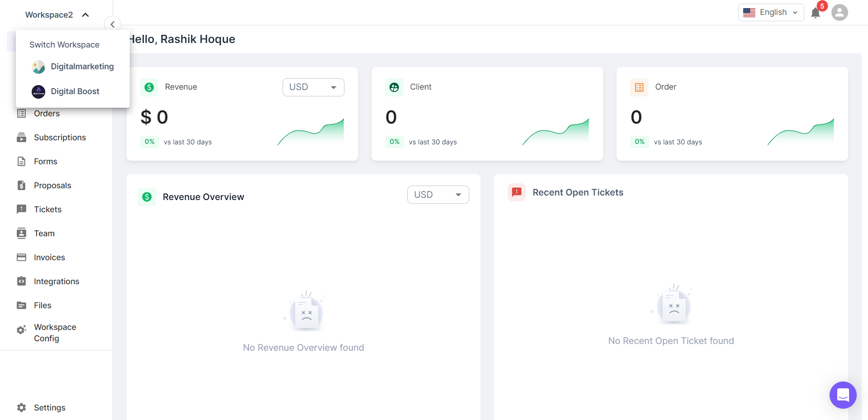Open the Revenue USD currency dropdown
This screenshot has height=420, width=868.
(x=313, y=87)
